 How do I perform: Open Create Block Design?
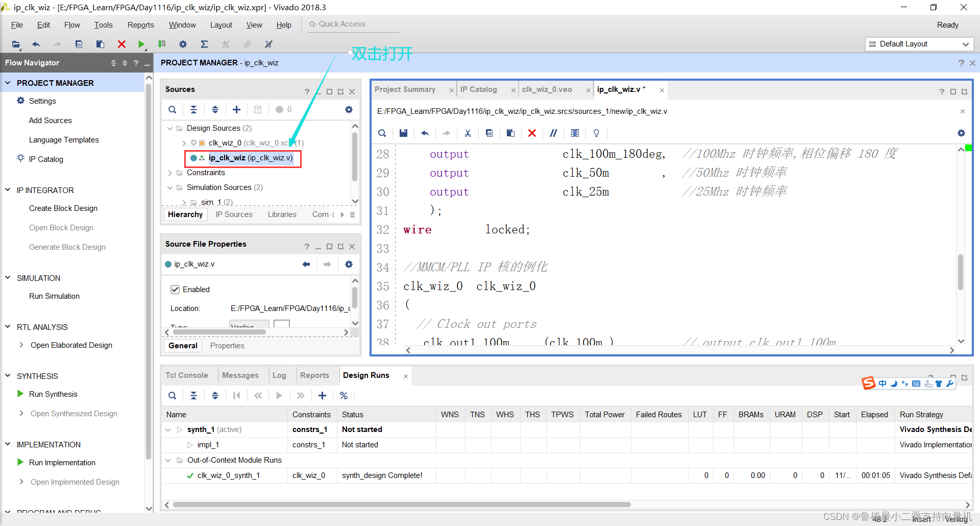(63, 208)
